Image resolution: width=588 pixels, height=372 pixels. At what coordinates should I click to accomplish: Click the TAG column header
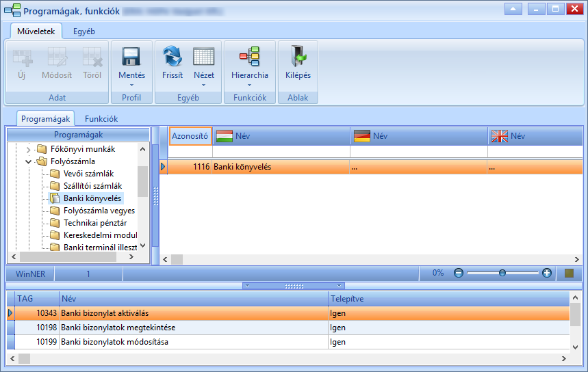tap(37, 299)
